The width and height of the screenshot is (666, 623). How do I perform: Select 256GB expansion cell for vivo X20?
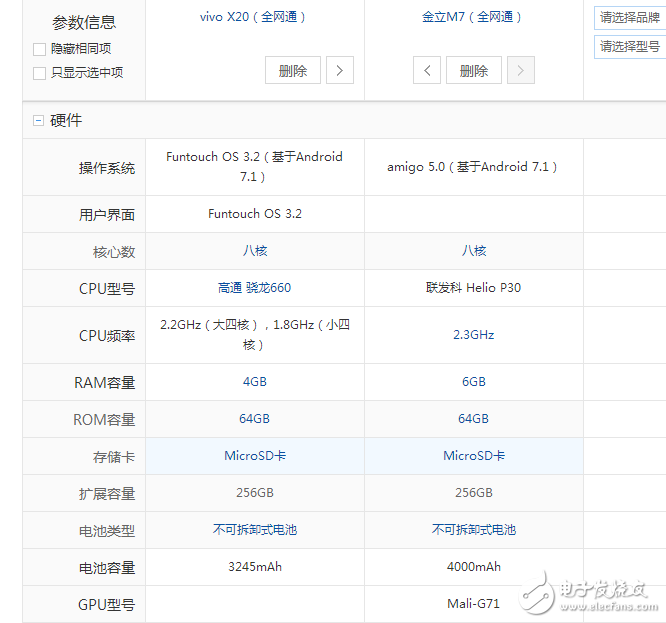pos(255,493)
